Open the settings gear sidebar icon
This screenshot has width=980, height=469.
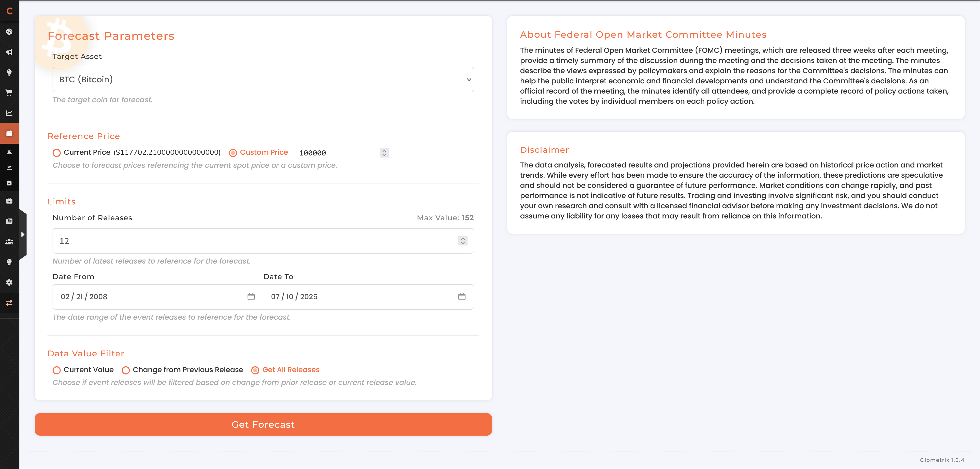coord(9,282)
